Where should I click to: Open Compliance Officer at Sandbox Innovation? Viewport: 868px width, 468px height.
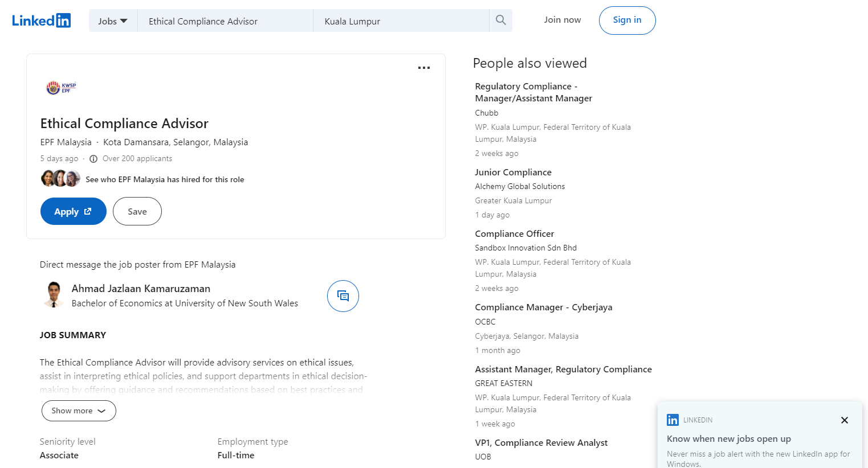[514, 234]
